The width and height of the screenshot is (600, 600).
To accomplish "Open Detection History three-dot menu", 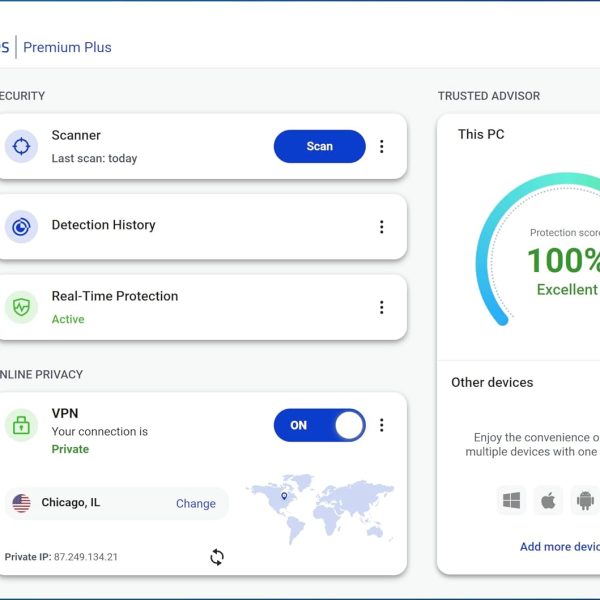I will click(381, 227).
